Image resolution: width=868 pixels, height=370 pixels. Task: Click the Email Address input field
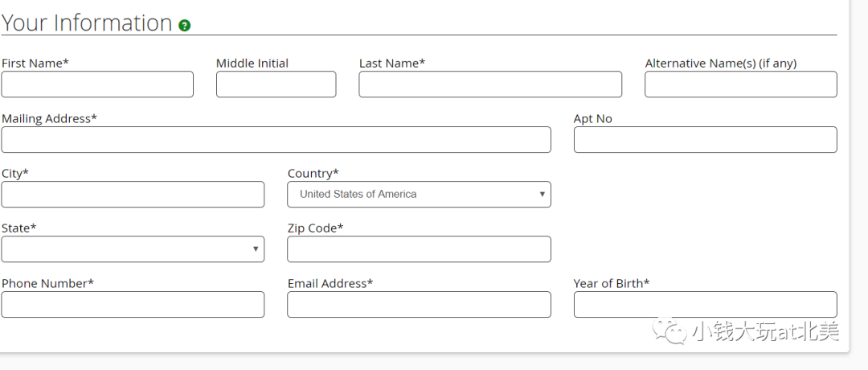[x=419, y=304]
